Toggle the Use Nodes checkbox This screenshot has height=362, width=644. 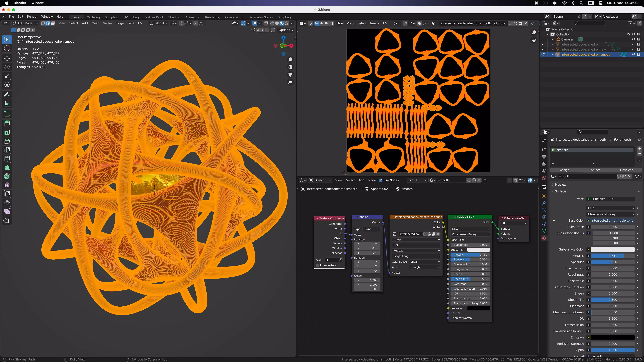(380, 180)
